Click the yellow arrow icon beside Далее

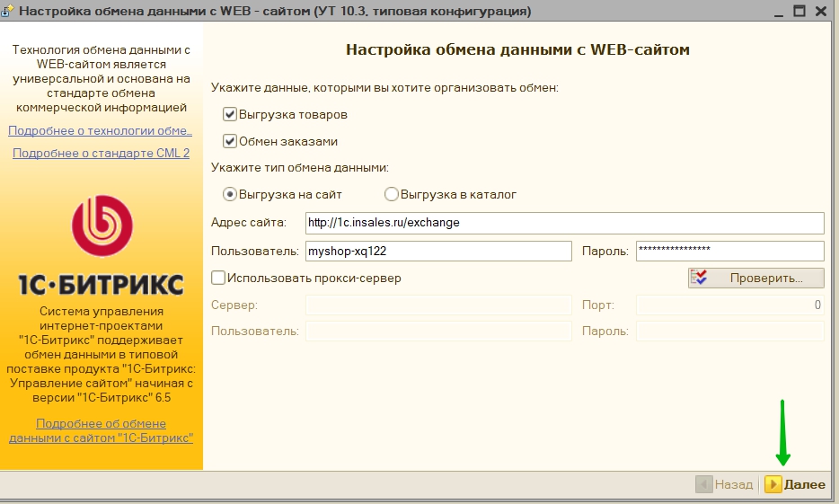coord(773,484)
